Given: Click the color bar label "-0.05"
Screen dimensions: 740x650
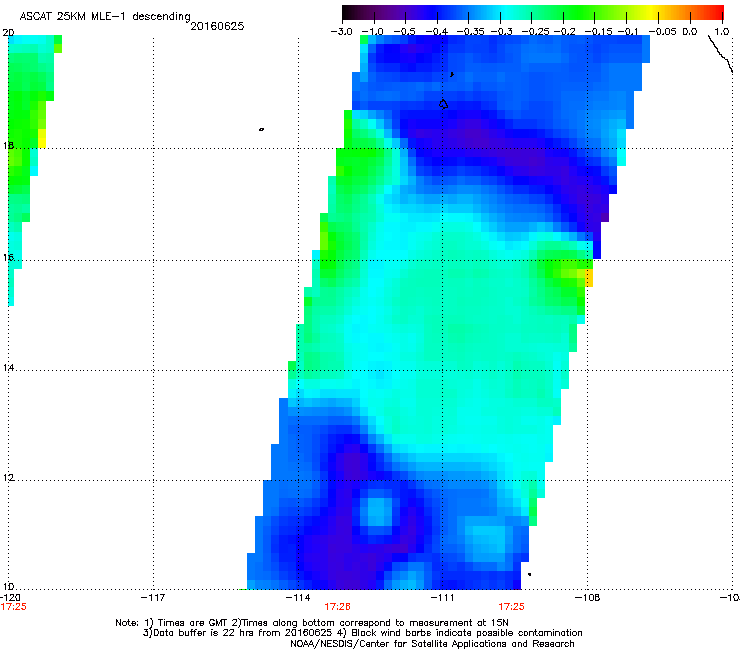Looking at the screenshot, I should (x=662, y=32).
